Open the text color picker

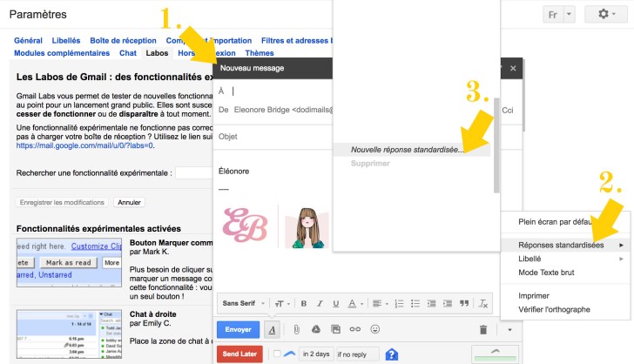pyautogui.click(x=354, y=303)
